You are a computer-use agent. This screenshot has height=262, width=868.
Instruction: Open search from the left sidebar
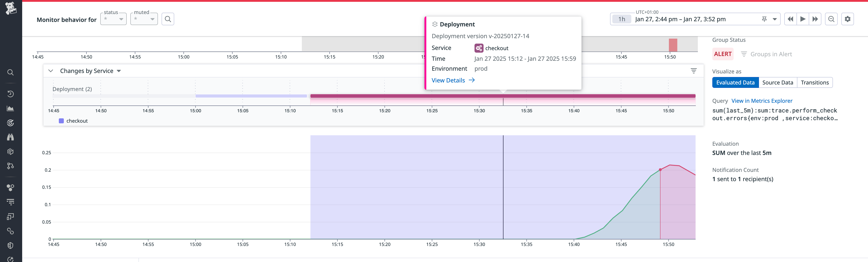click(x=10, y=72)
